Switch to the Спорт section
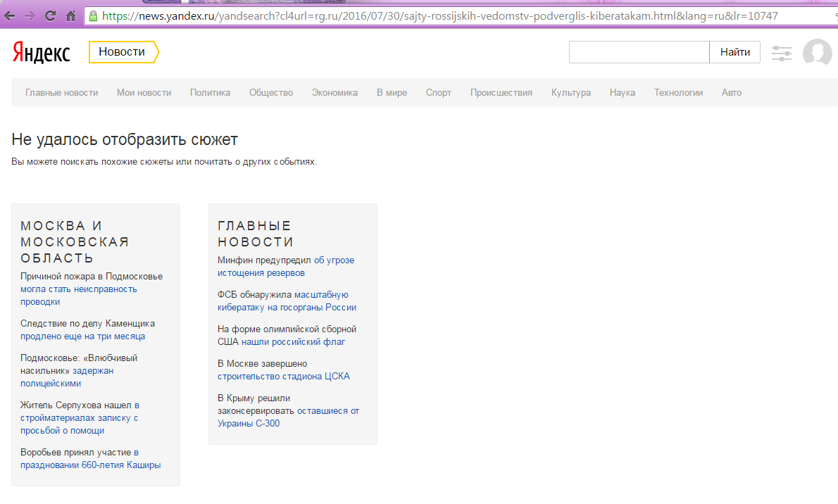 [x=438, y=92]
